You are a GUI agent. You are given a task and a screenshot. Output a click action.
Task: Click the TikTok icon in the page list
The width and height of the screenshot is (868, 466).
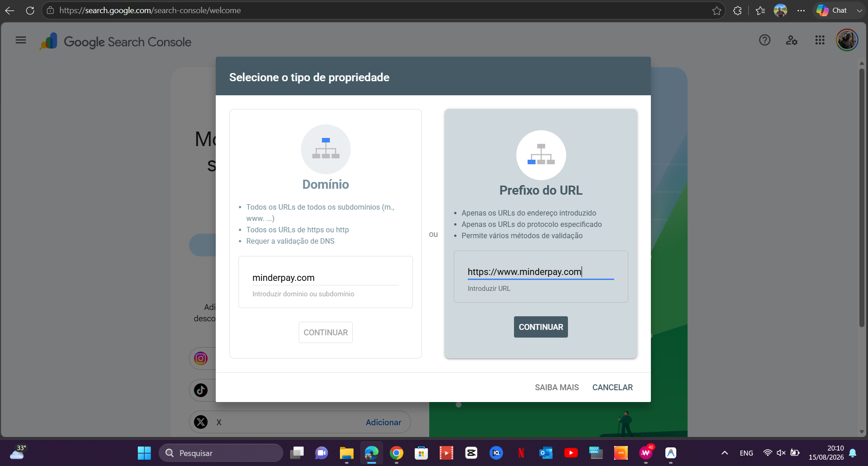(x=201, y=390)
